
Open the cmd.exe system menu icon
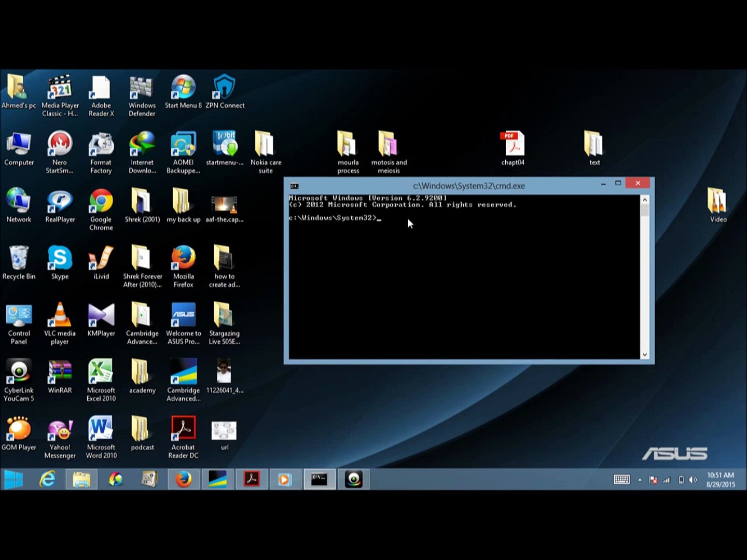[294, 186]
